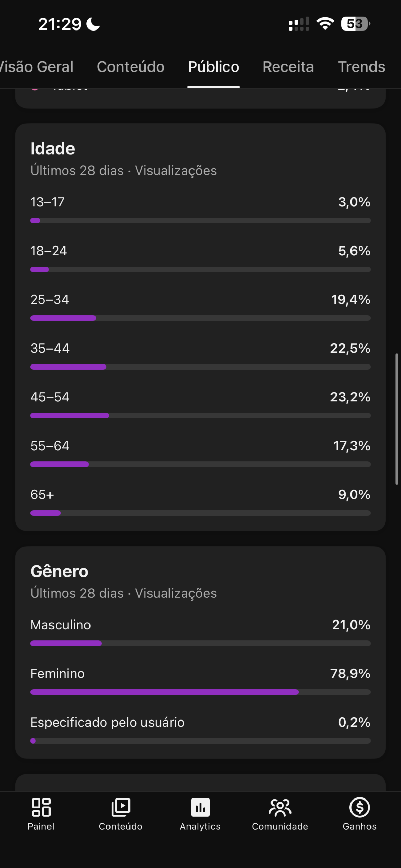This screenshot has height=868, width=401.
Task: Switch to the Conteúdo top tab
Action: (131, 67)
